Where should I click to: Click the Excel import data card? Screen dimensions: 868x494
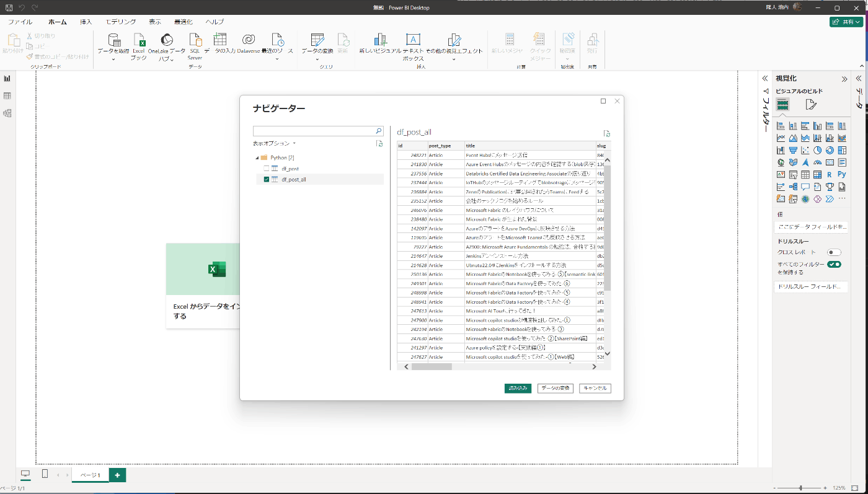[x=203, y=285]
